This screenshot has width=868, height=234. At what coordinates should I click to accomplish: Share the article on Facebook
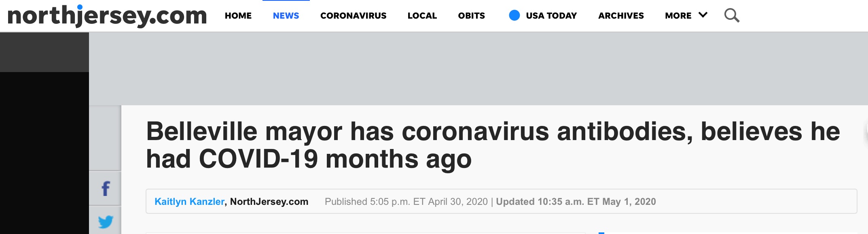tap(106, 189)
